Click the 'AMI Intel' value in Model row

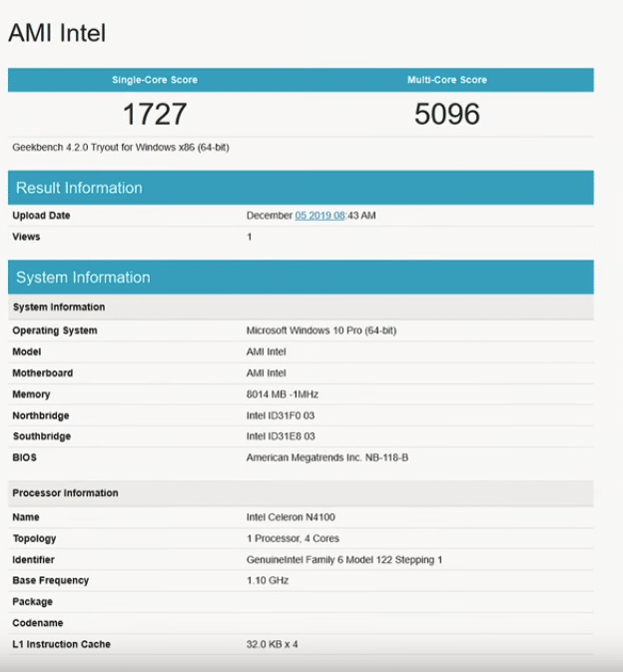267,351
